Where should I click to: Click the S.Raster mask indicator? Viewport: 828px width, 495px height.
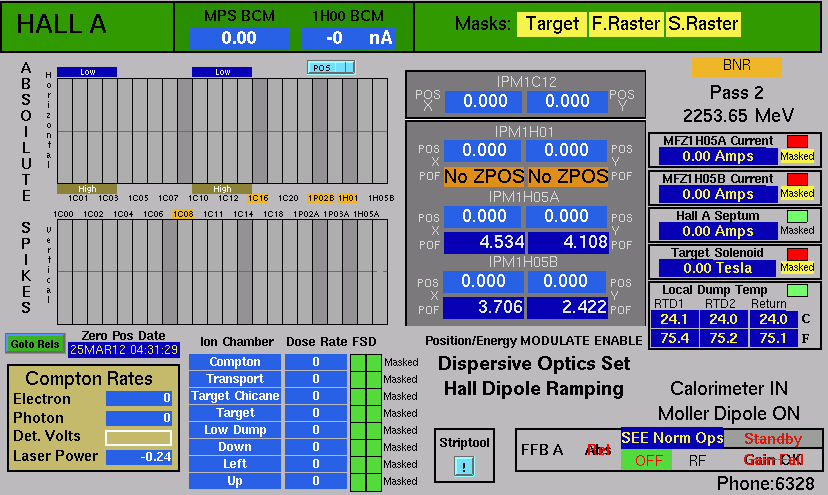click(x=702, y=24)
